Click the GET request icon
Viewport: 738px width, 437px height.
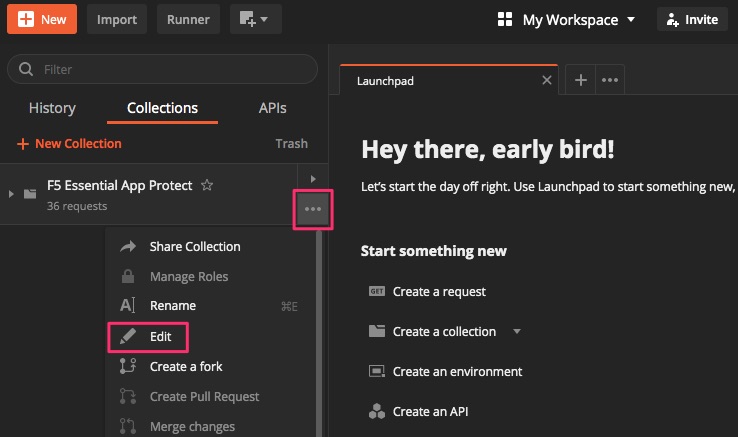coord(377,291)
